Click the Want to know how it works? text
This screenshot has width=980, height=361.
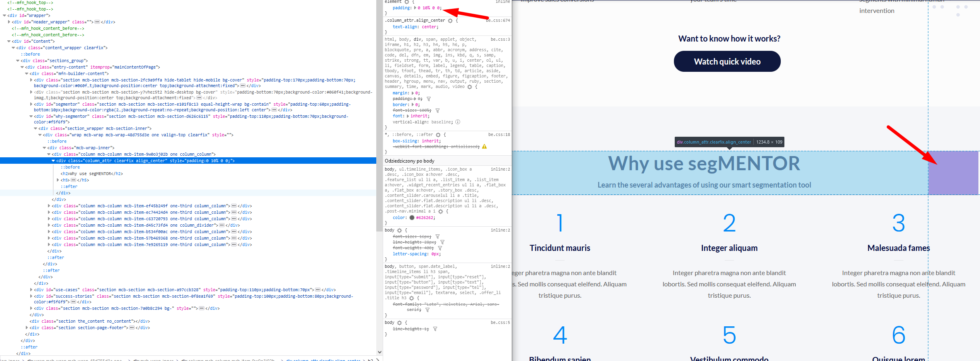[x=729, y=39]
